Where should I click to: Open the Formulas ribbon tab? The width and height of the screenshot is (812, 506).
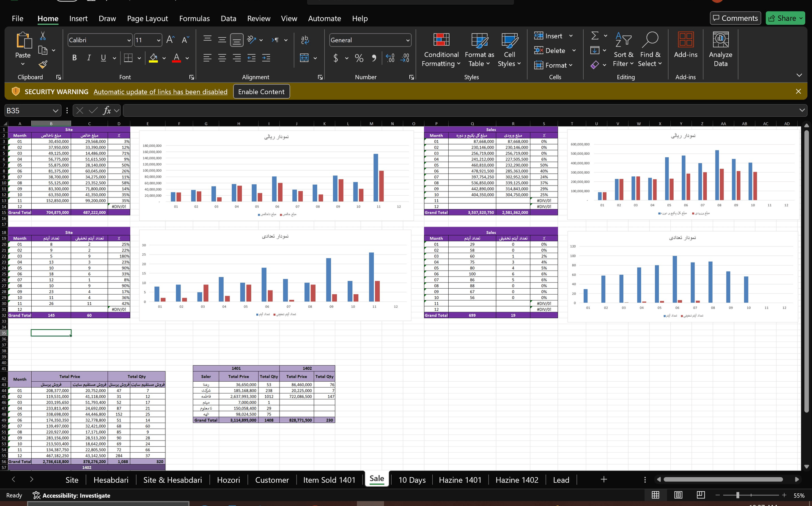[194, 19]
